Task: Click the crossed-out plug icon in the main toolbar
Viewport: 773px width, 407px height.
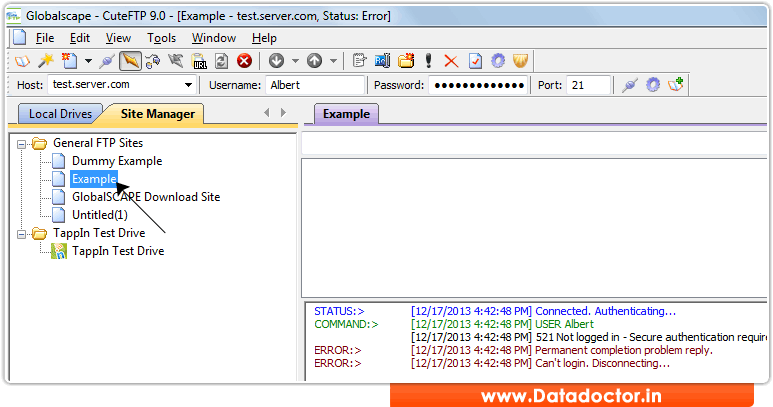Action: (176, 61)
